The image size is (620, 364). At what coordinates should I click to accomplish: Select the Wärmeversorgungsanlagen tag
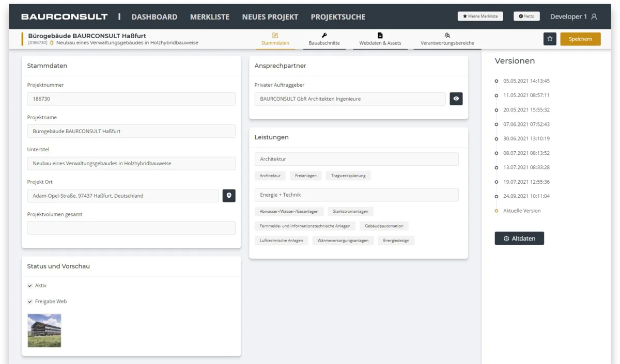(343, 240)
